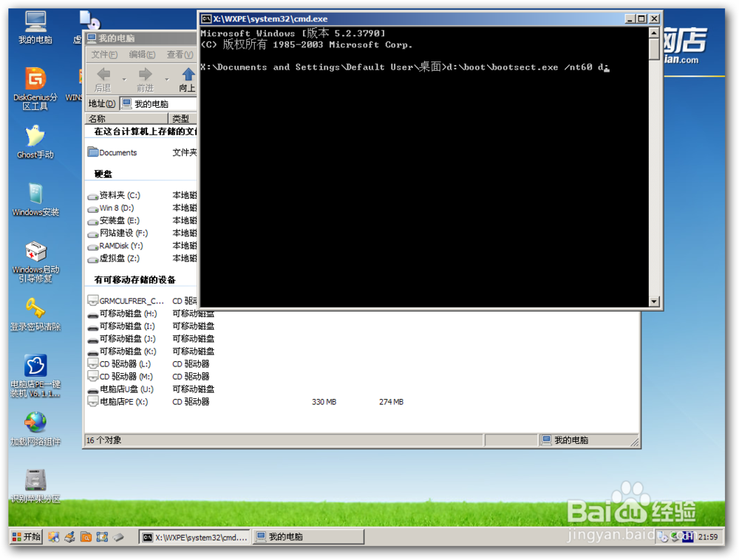Select drive RAMDisk (Y:)
The width and height of the screenshot is (739, 560).
115,246
